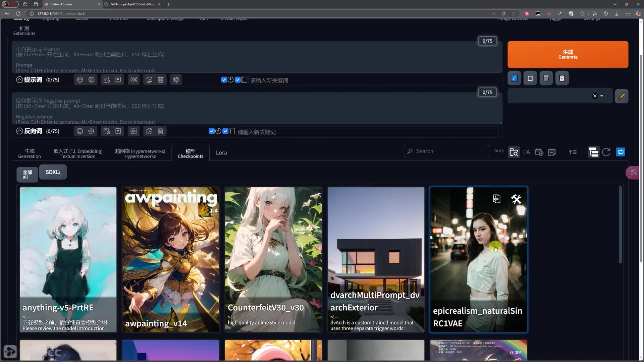This screenshot has height=362, width=644.
Task: Click the globe icon in 反向词 row
Action: pyautogui.click(x=80, y=131)
